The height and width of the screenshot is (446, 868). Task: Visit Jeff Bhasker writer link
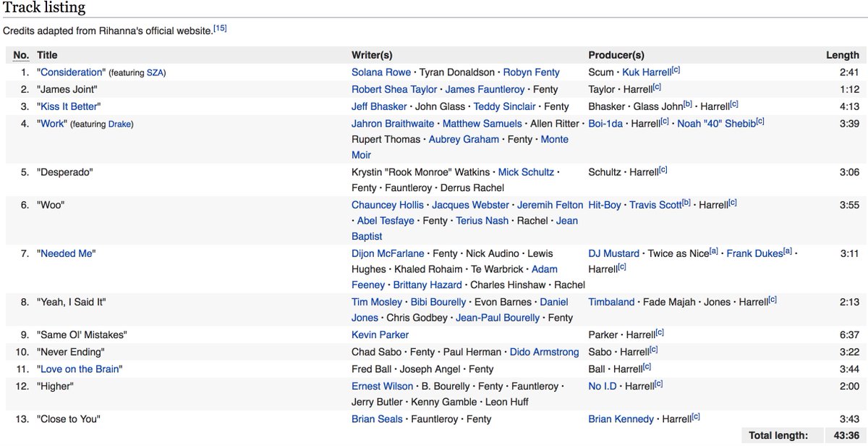click(379, 106)
